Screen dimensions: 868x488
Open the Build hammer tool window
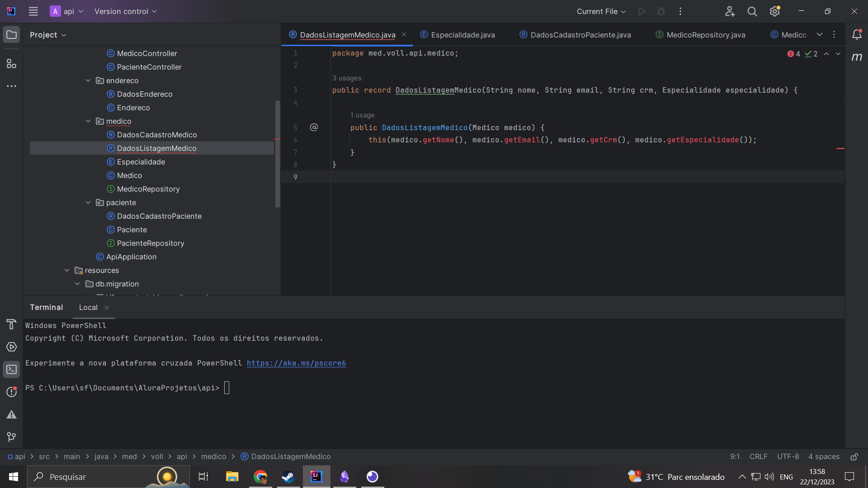(11, 324)
